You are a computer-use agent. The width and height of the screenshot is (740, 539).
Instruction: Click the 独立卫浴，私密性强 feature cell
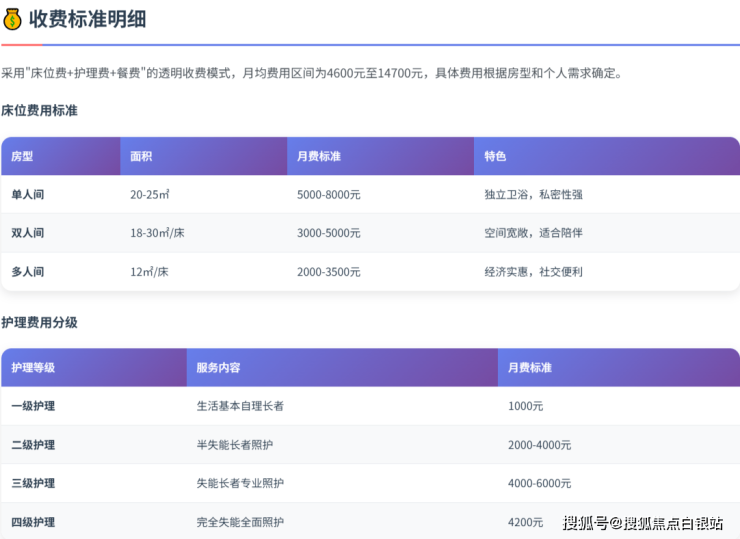[533, 195]
